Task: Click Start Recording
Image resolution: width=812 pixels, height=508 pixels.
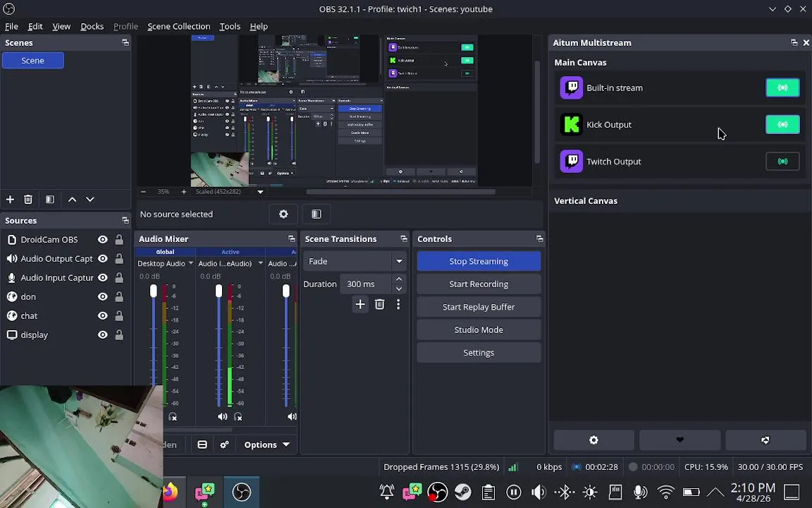Action: pos(479,284)
